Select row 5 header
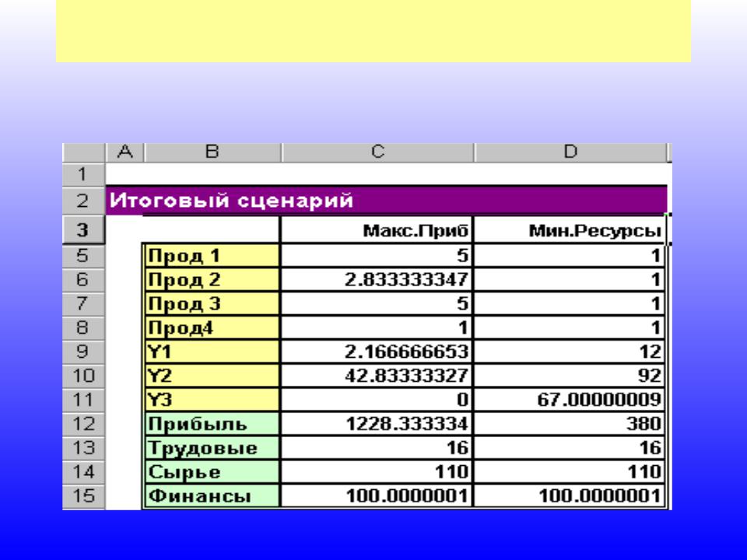 point(83,256)
